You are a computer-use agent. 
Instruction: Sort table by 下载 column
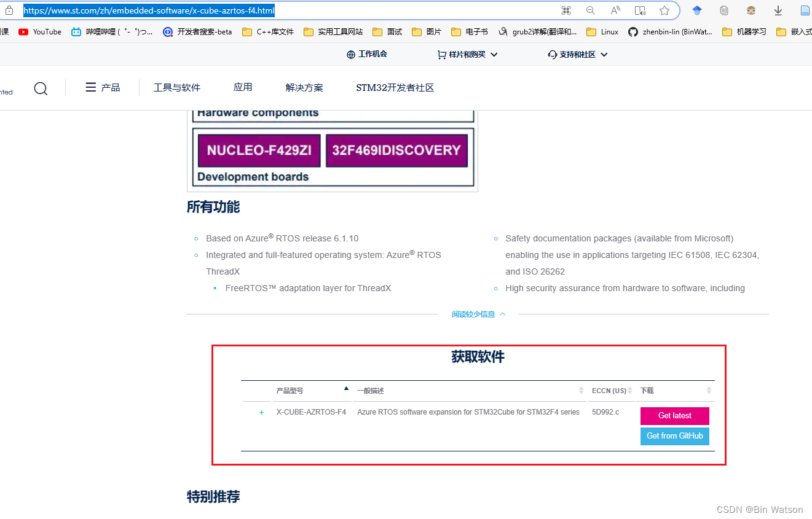pos(676,391)
